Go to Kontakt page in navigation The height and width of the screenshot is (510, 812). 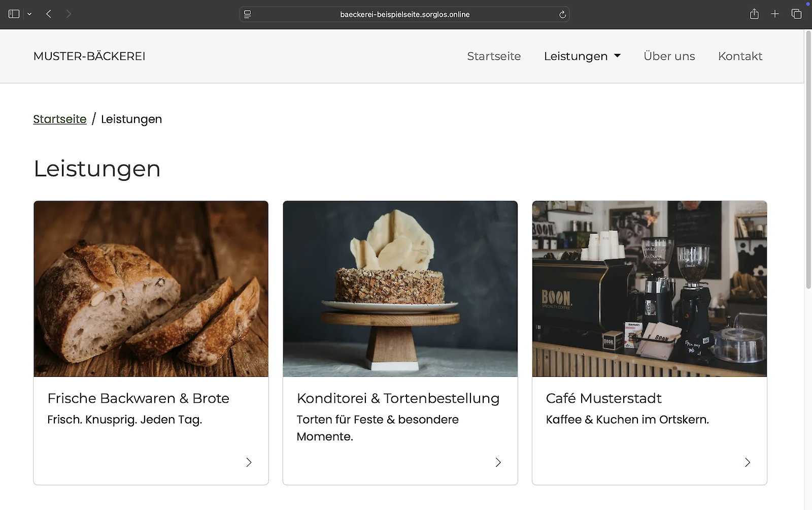click(x=740, y=56)
